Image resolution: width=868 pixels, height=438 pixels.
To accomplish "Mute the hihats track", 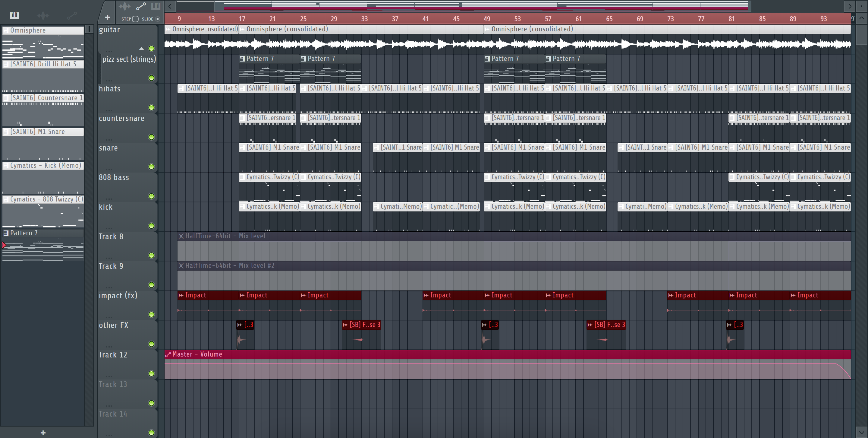I will click(x=152, y=108).
